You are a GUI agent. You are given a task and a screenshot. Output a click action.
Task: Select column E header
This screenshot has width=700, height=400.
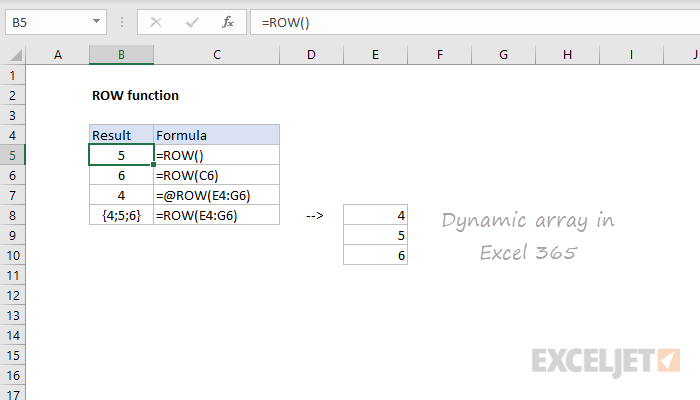375,54
